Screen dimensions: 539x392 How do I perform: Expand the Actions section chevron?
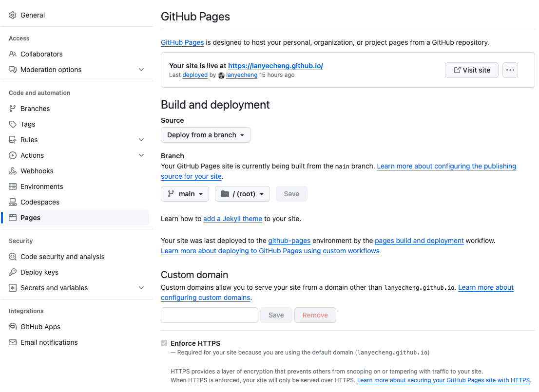pos(141,155)
